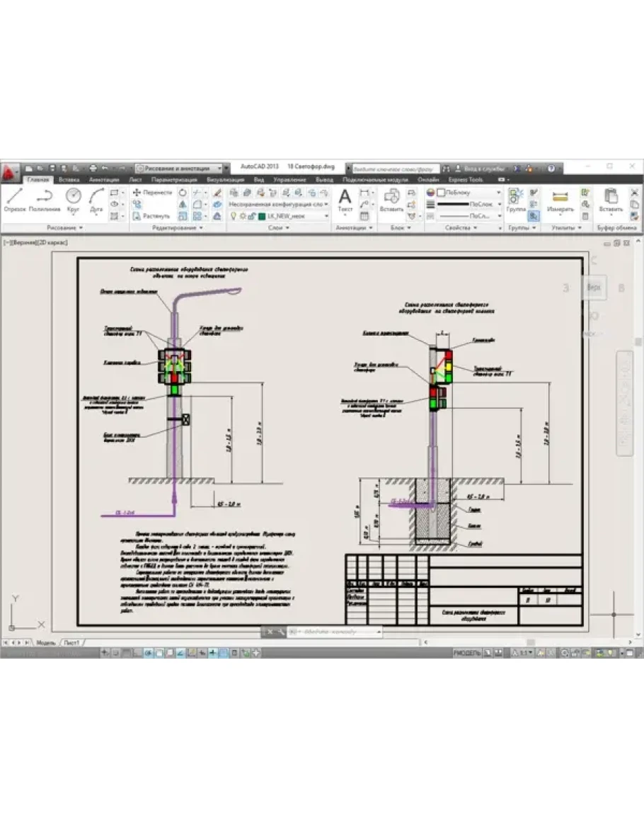
Task: Click the command line input field
Action: [333, 631]
